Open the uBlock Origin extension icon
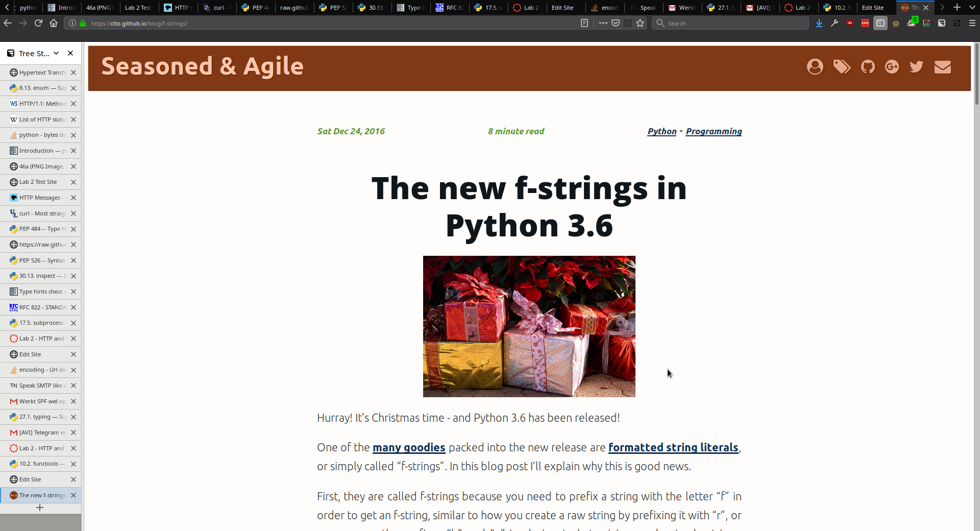 click(x=850, y=23)
